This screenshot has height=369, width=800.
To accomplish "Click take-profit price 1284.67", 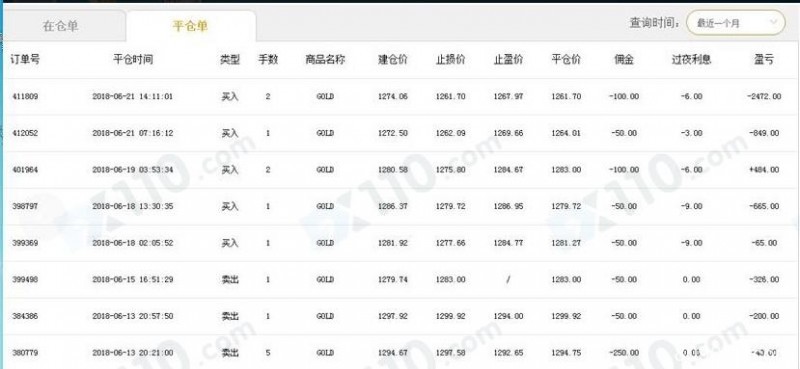I will tap(508, 169).
